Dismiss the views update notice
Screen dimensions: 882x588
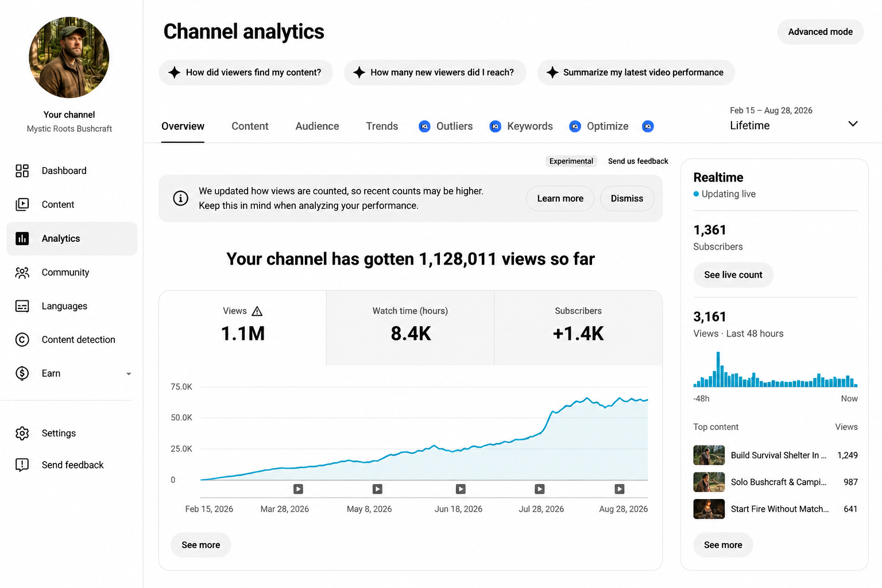(627, 199)
